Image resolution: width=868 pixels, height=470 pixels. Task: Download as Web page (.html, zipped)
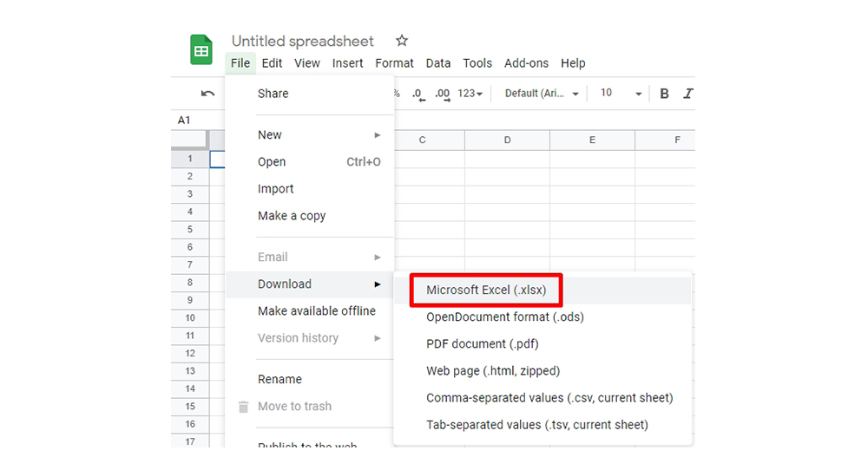[542, 371]
